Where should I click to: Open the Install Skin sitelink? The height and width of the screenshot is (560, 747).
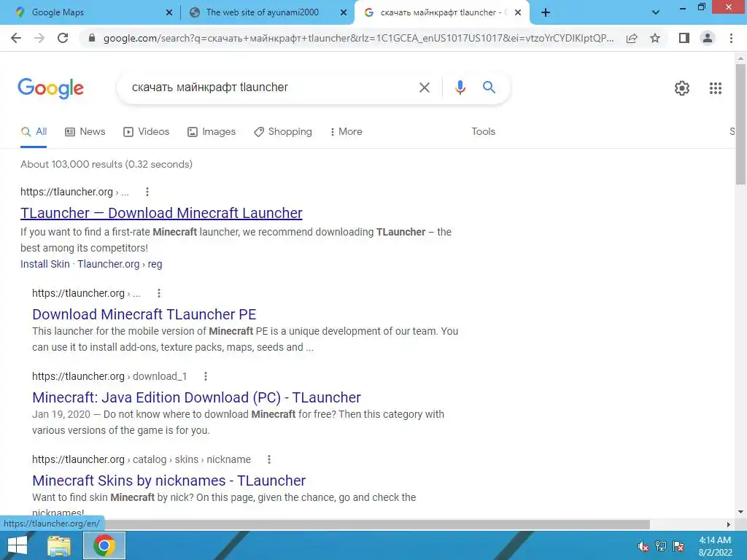click(x=44, y=264)
